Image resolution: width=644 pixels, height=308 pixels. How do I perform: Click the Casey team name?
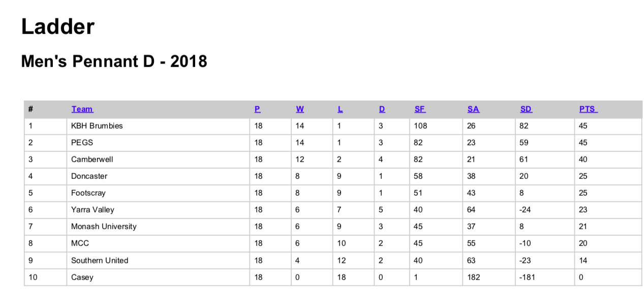(x=82, y=278)
